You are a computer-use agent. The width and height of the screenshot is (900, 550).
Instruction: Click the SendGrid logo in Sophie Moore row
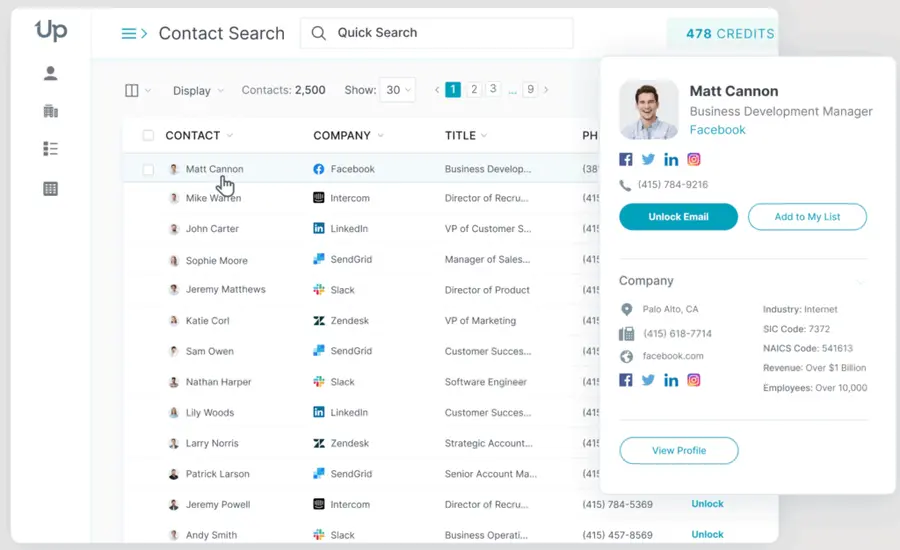click(319, 259)
